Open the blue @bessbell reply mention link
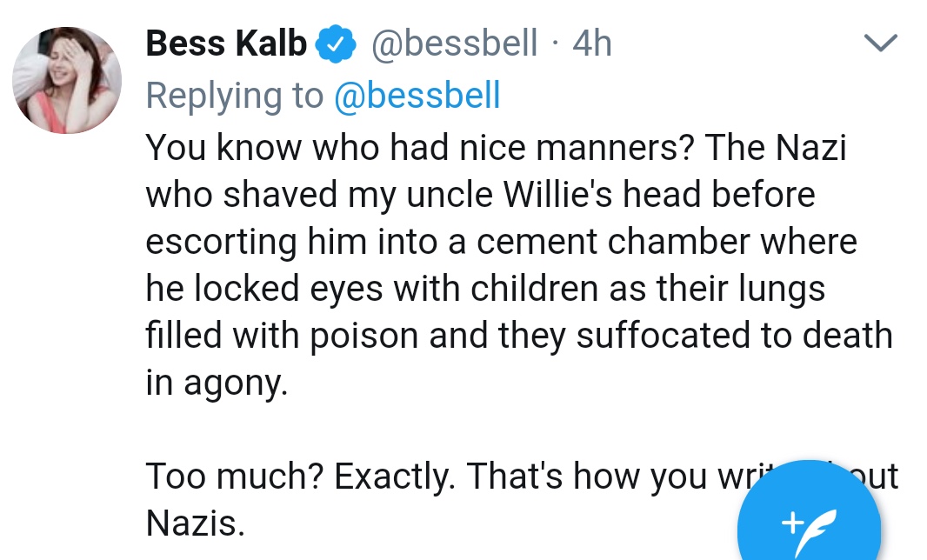This screenshot has height=560, width=927. (x=417, y=95)
